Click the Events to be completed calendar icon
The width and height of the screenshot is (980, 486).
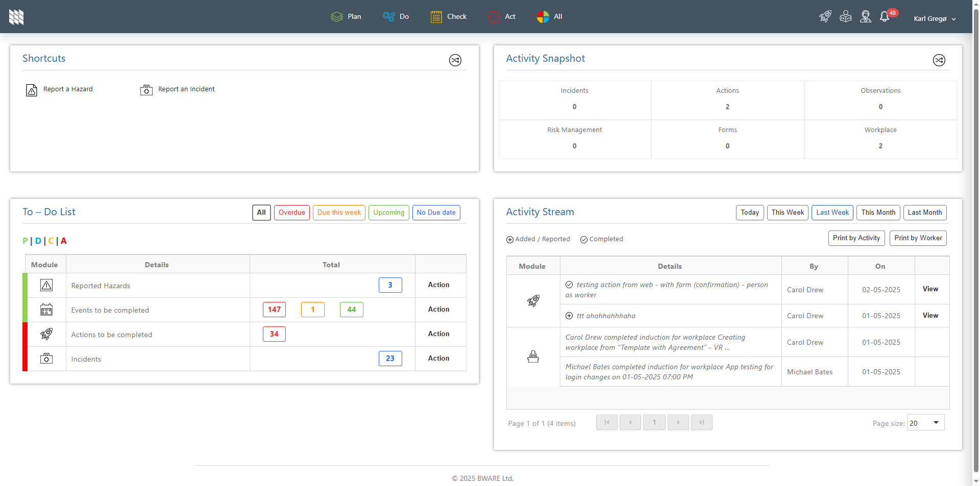(x=46, y=310)
